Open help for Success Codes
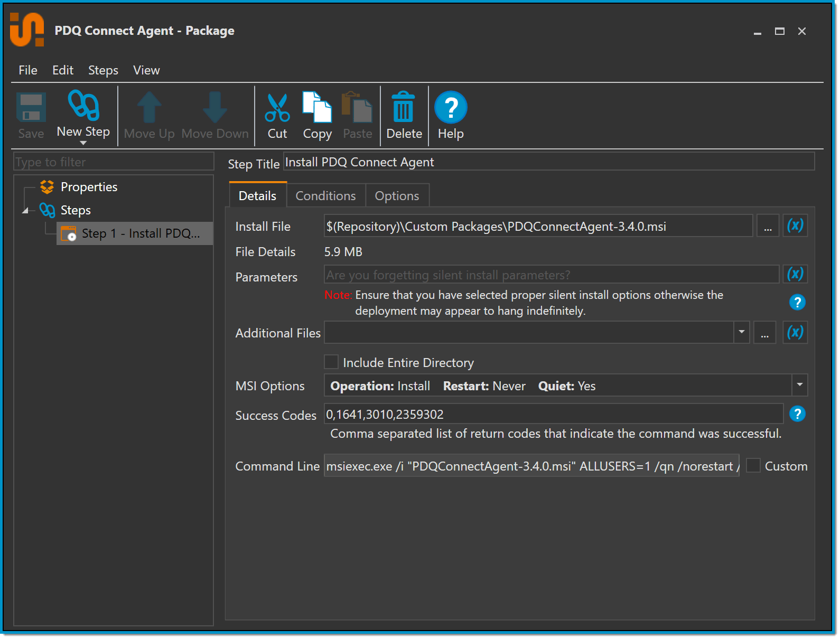Viewport: 840px width, 639px height. (x=797, y=414)
